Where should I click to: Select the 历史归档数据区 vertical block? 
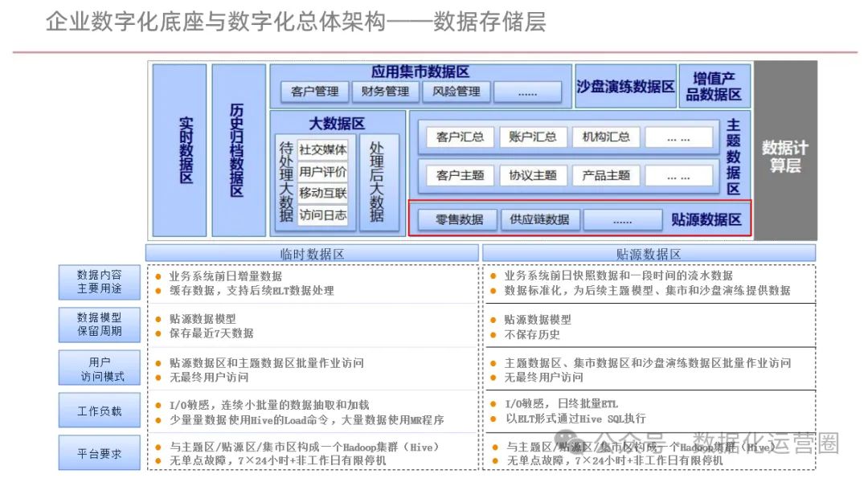239,150
